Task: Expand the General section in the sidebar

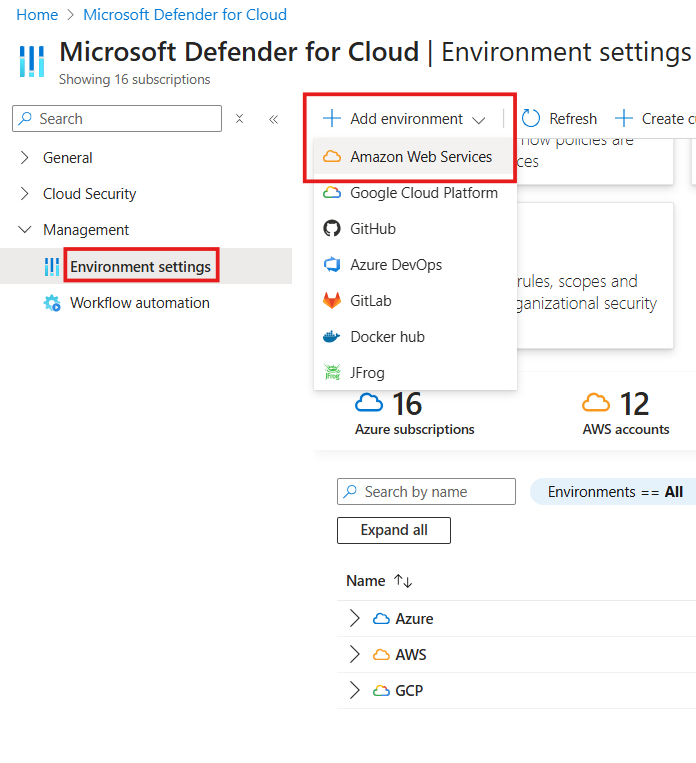Action: [24, 158]
